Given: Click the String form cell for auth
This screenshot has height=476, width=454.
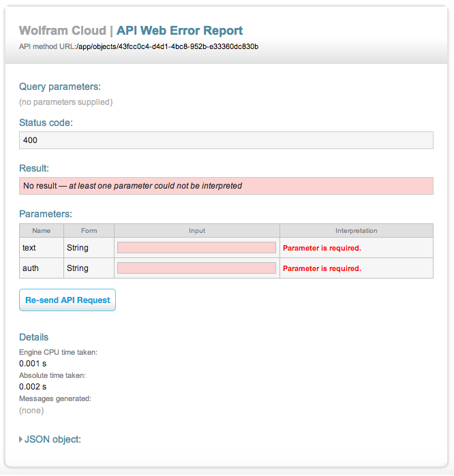Looking at the screenshot, I should coord(89,268).
